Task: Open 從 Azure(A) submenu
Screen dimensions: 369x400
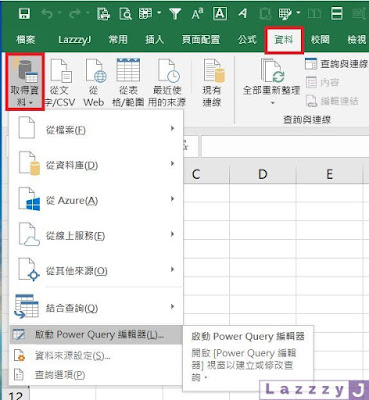Action: 96,200
